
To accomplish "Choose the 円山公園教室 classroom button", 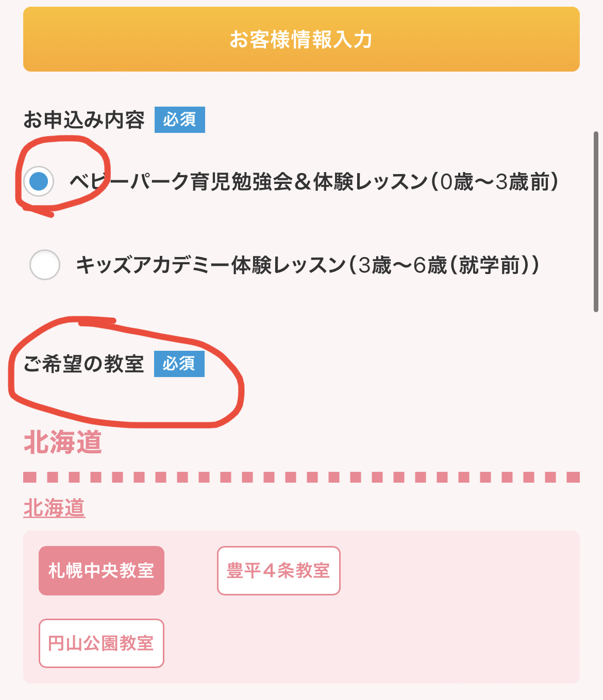I will click(x=102, y=643).
